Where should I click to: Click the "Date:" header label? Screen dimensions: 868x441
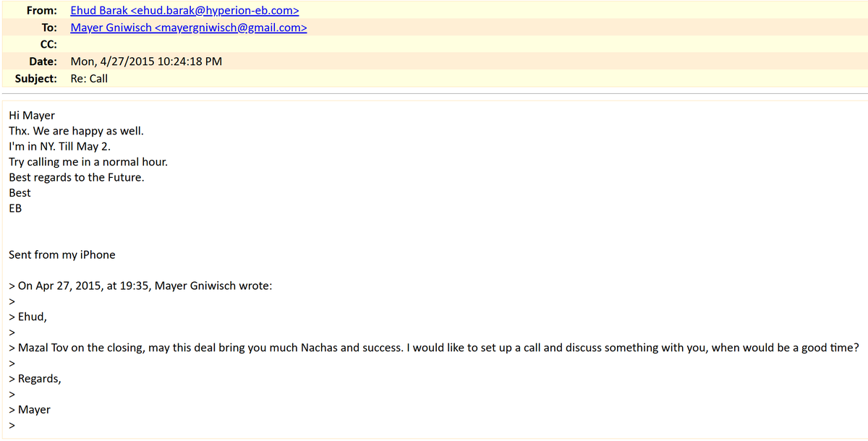[x=43, y=61]
